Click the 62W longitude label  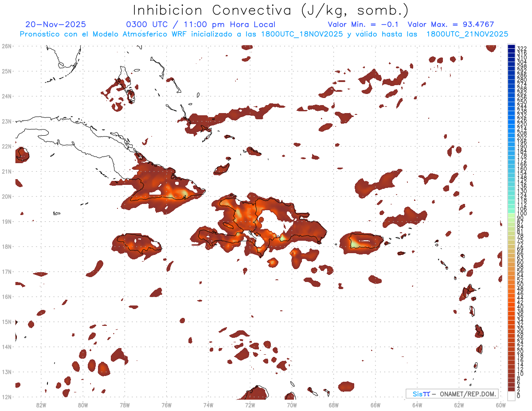[x=459, y=404]
